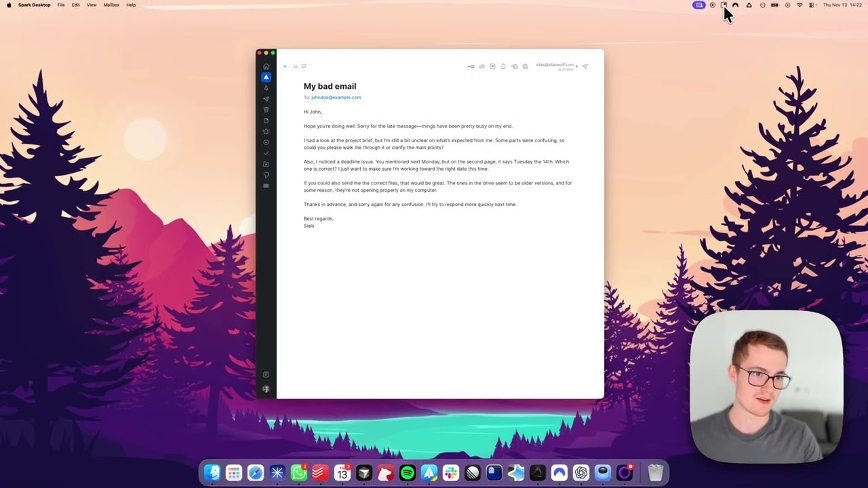
Task: Open the Trash icon in the sidebar
Action: pos(266,110)
